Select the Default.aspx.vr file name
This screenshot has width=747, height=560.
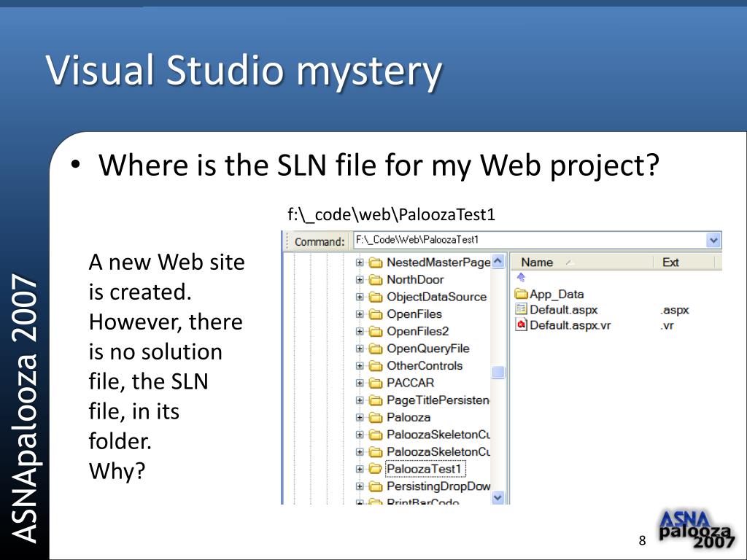coord(570,326)
